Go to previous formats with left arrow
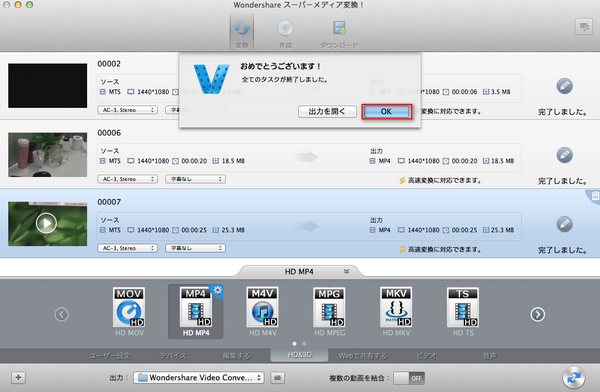Viewport: 600px width, 392px height. coord(62,314)
